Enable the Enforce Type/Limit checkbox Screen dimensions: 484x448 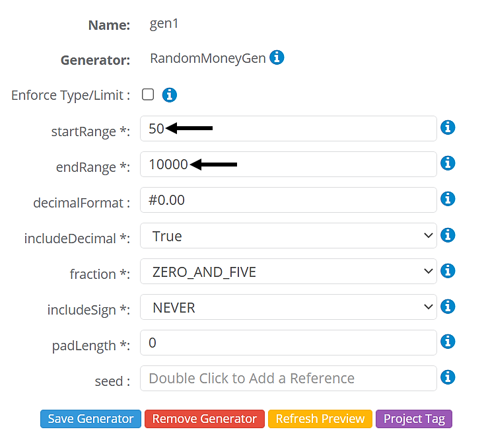point(148,94)
